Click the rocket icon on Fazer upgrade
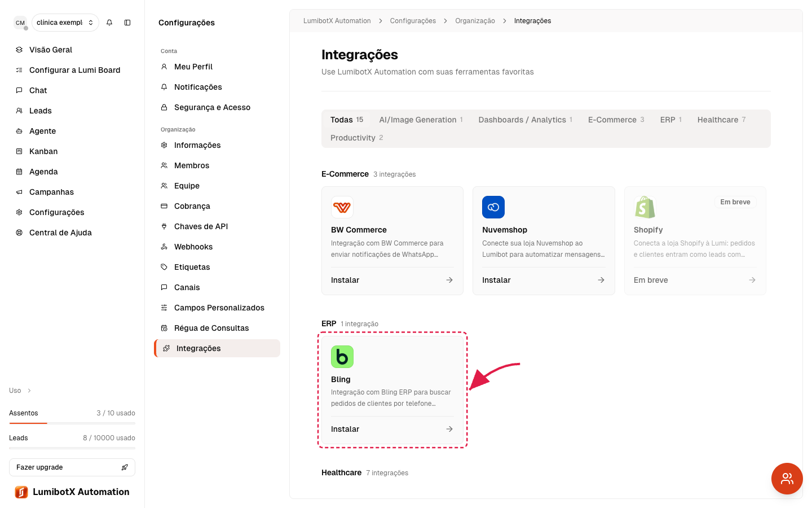812x508 pixels. pos(125,467)
